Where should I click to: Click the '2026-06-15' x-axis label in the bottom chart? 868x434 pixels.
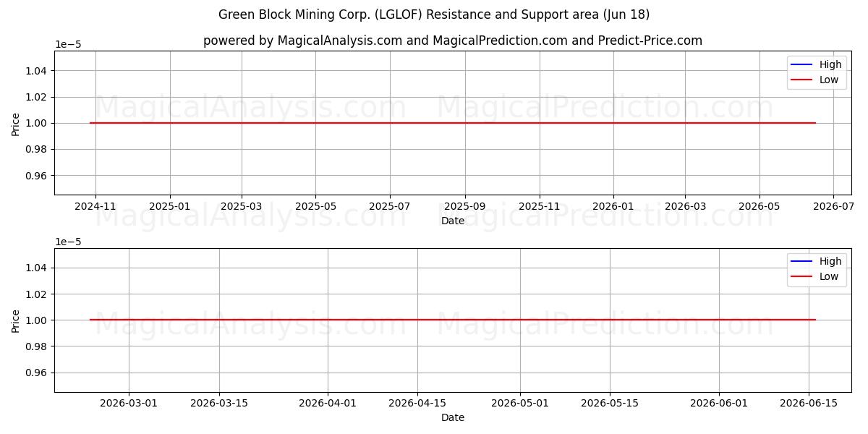click(x=809, y=404)
